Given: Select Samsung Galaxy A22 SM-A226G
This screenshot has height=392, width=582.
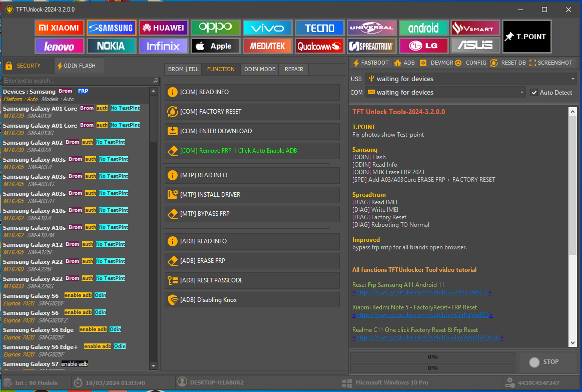Looking at the screenshot, I should [x=76, y=282].
